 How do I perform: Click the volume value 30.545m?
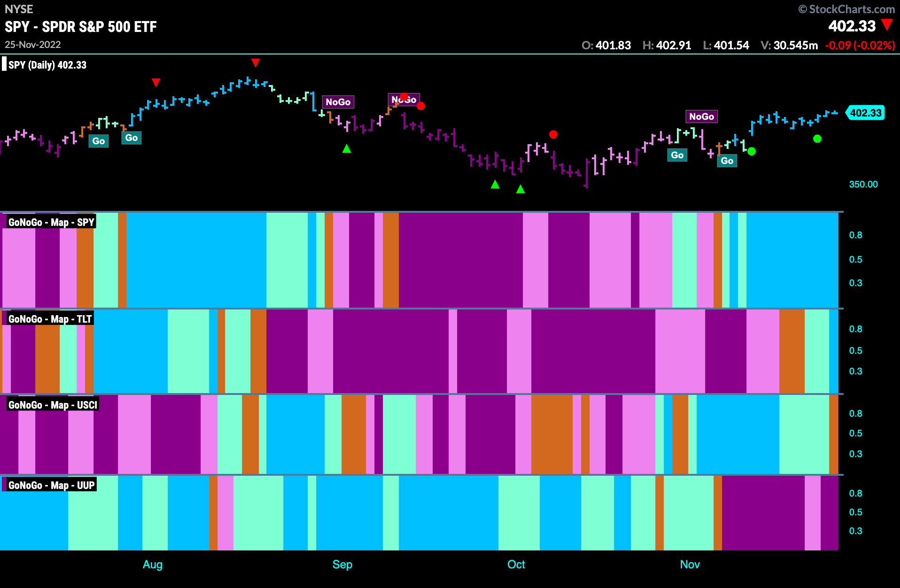(x=796, y=46)
